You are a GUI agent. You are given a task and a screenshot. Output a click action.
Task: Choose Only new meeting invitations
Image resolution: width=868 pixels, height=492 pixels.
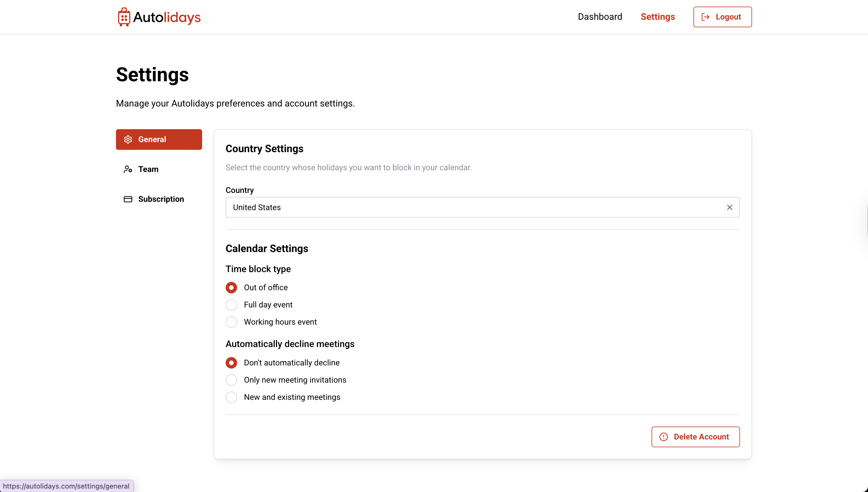(x=231, y=380)
